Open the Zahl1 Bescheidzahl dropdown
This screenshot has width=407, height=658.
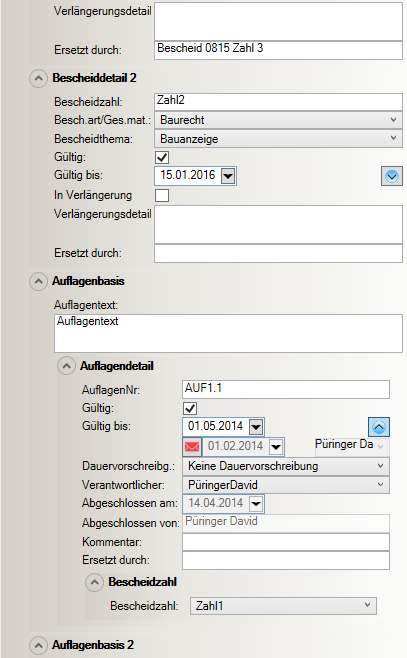(283, 606)
